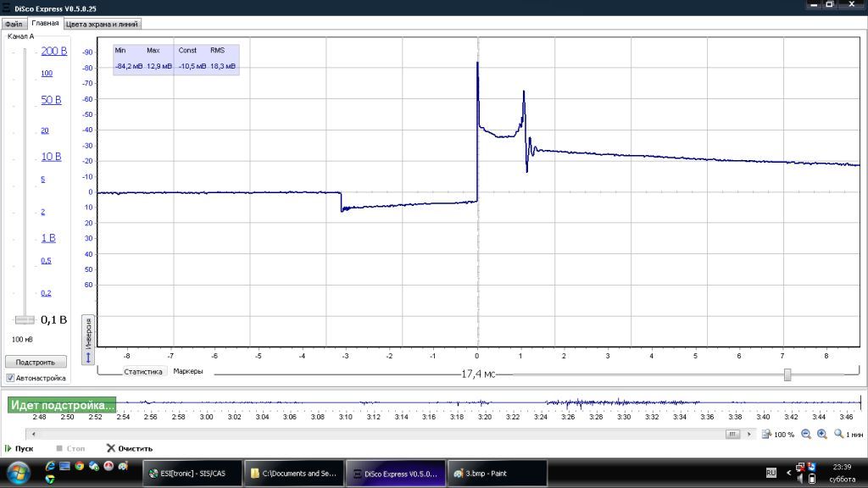868x488 pixels.
Task: Set voltage range to 100
Action: click(x=47, y=73)
